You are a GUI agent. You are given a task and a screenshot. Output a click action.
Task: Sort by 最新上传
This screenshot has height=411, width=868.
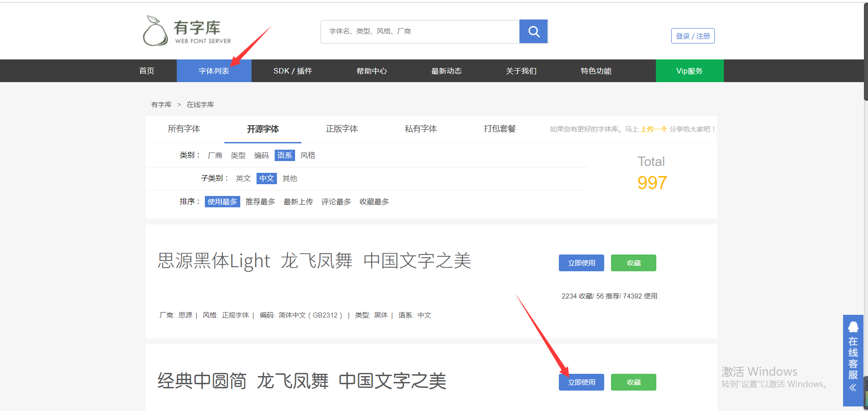(298, 202)
